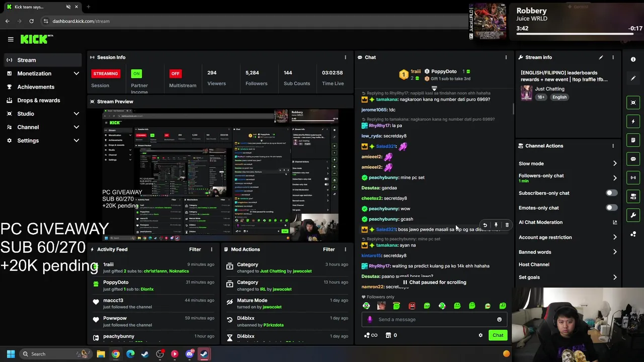The image size is (644, 362).
Task: Toggle Subscribers-only chat switch
Action: [x=611, y=193]
